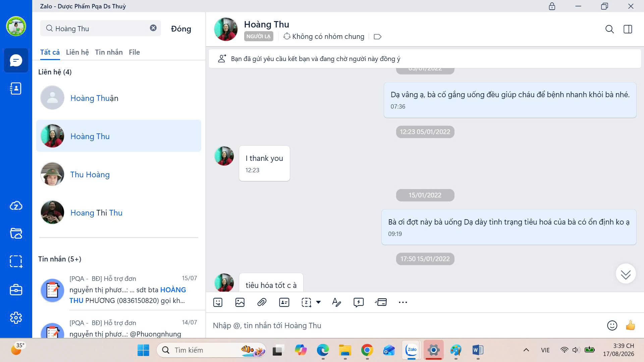This screenshot has width=644, height=362.
Task: Open contact Hoàng Thuận
Action: click(119, 98)
